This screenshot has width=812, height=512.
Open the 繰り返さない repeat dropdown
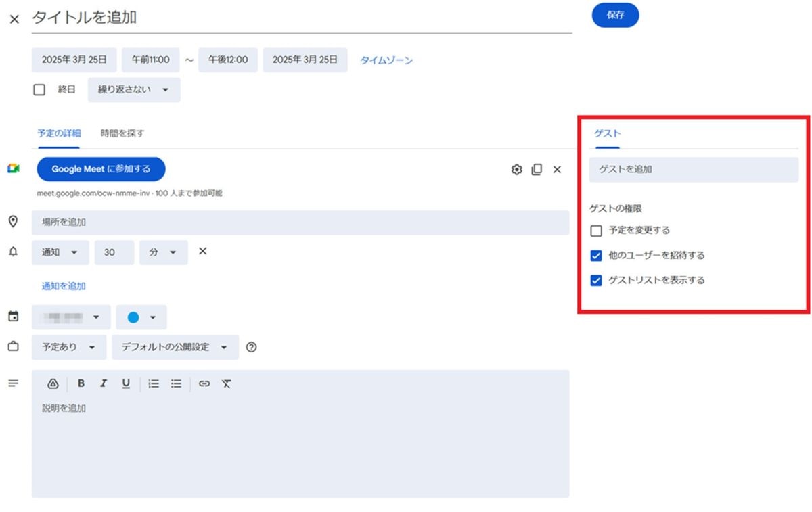[x=134, y=89]
